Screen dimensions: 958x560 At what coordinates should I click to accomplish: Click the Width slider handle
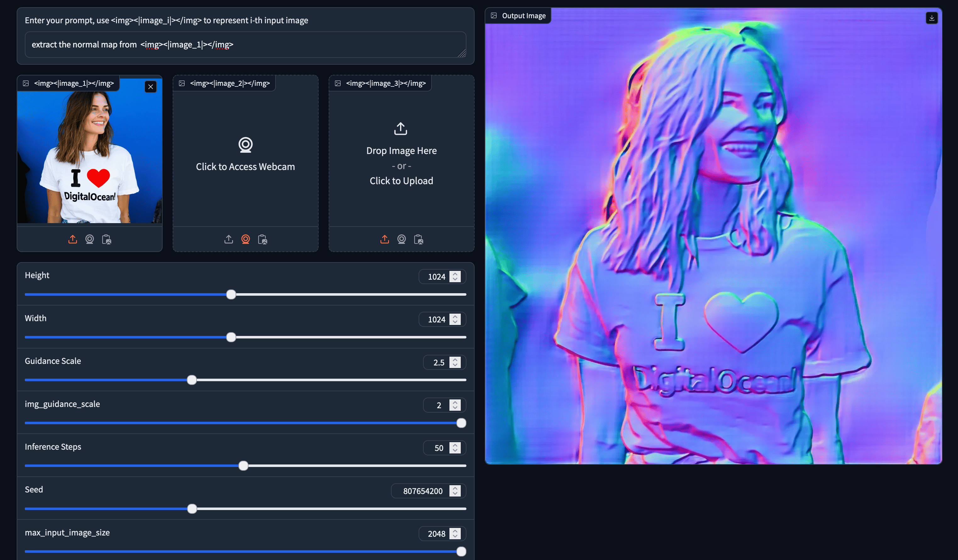(231, 338)
